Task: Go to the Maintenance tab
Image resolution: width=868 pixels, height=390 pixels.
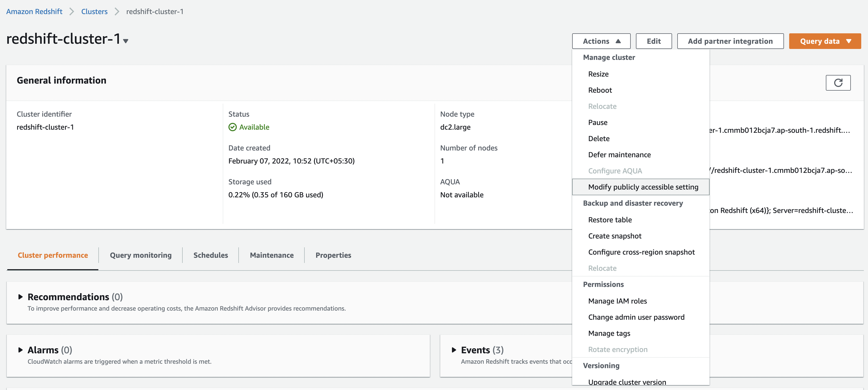Action: pos(271,255)
